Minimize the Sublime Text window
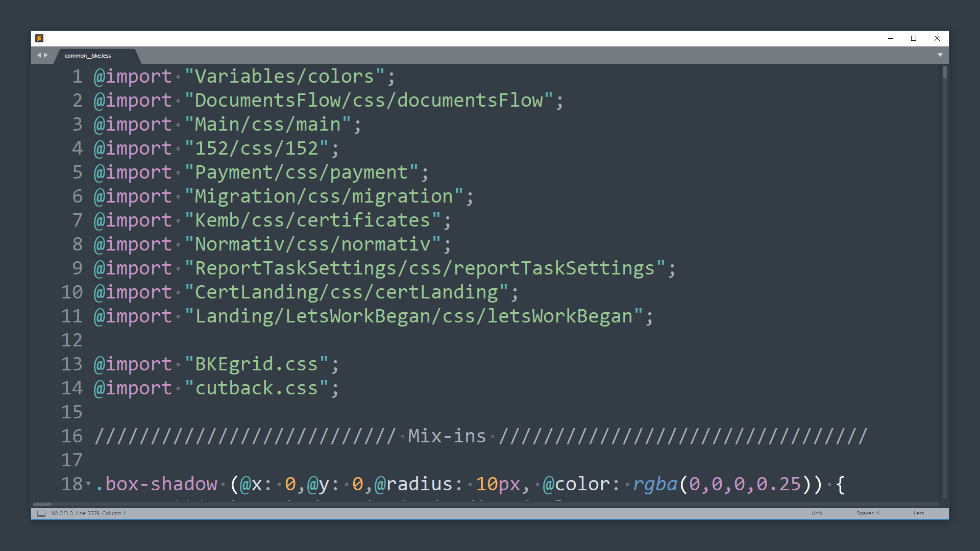Screen dimensions: 980x551 [891, 38]
